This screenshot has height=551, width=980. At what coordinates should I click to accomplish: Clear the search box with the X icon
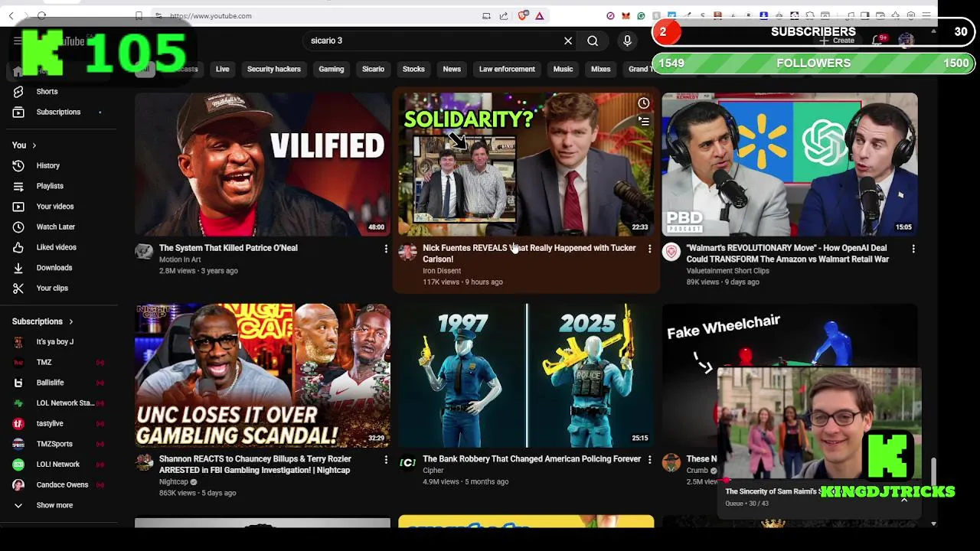(568, 41)
